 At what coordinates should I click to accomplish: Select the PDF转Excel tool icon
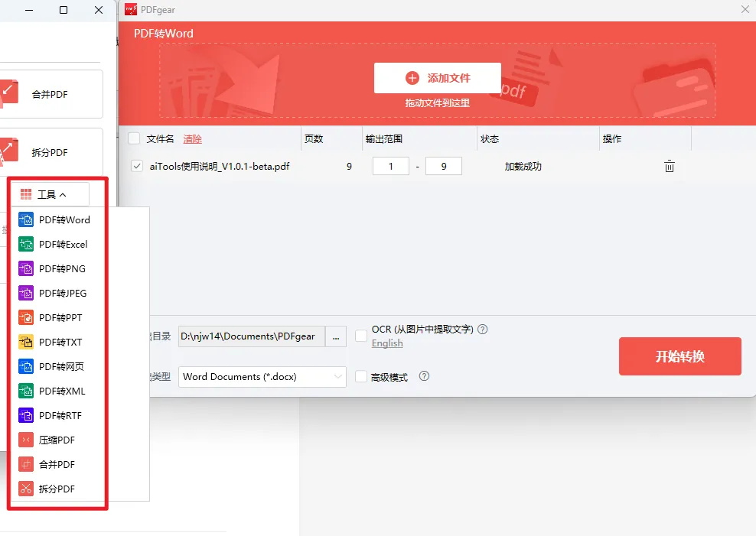[x=26, y=245]
